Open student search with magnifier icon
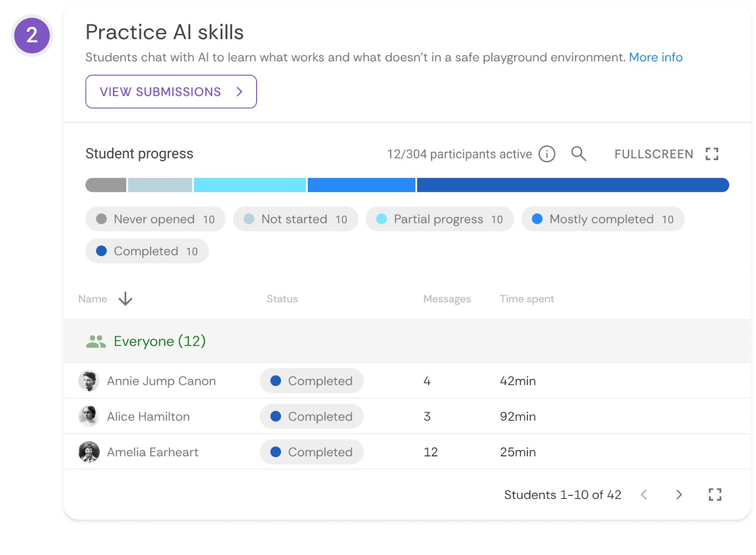Image resolution: width=756 pixels, height=555 pixels. (x=578, y=154)
